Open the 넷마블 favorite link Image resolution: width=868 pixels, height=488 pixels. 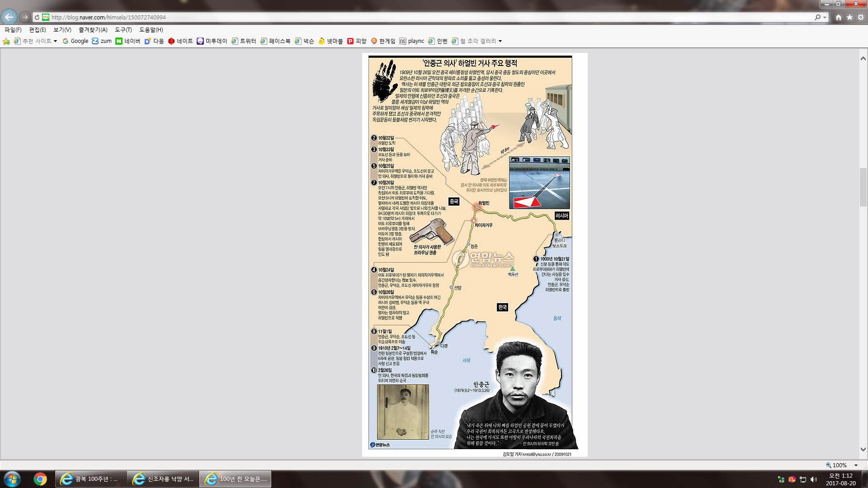pos(330,41)
